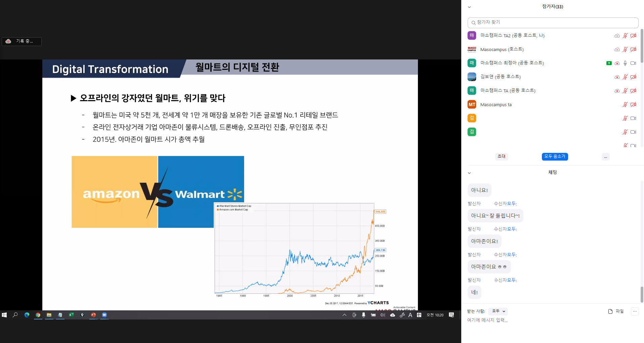This screenshot has height=343, width=644.
Task: Collapse the 채팅 chat panel
Action: 469,173
